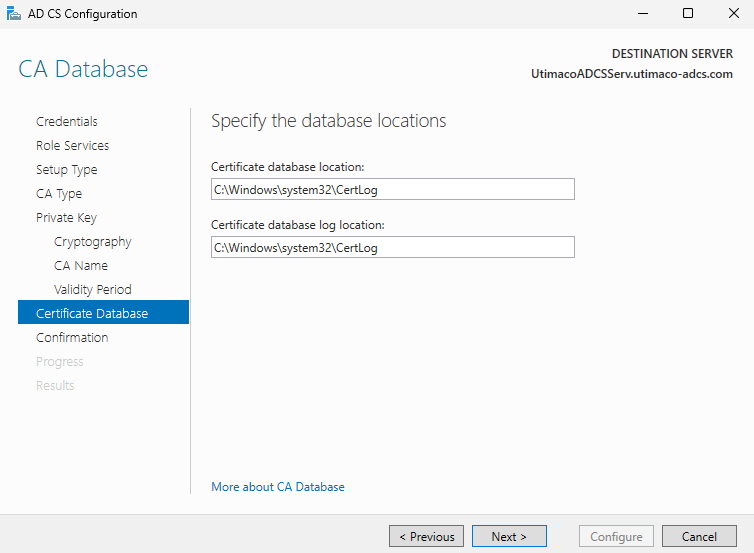Open the Role Services step
The width and height of the screenshot is (754, 553).
click(x=72, y=146)
